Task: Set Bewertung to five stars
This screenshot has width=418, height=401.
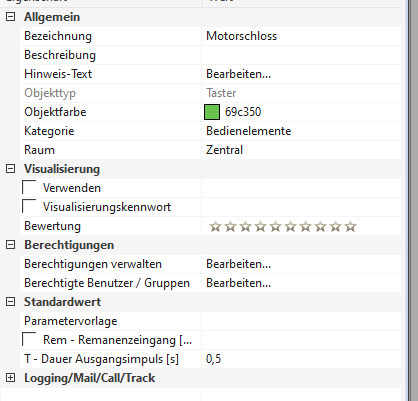Action: [275, 227]
